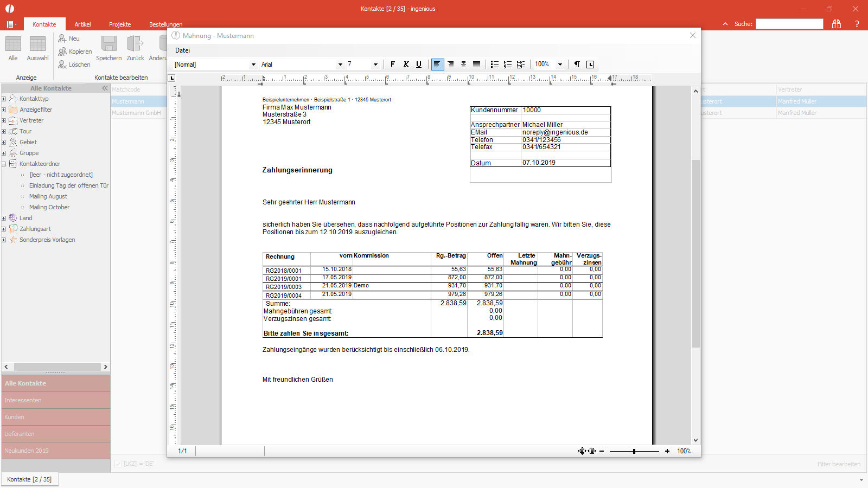Click the zoom in plus button
868x488 pixels.
click(x=667, y=451)
